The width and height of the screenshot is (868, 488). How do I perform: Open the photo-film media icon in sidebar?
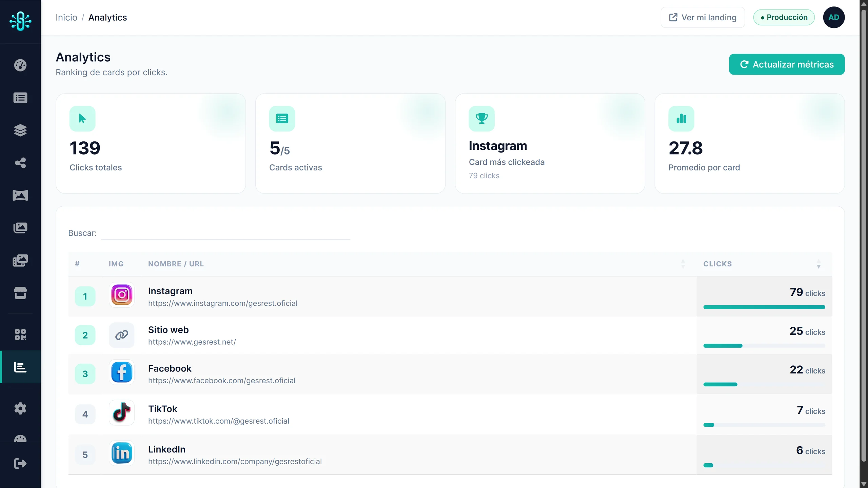coord(20,260)
